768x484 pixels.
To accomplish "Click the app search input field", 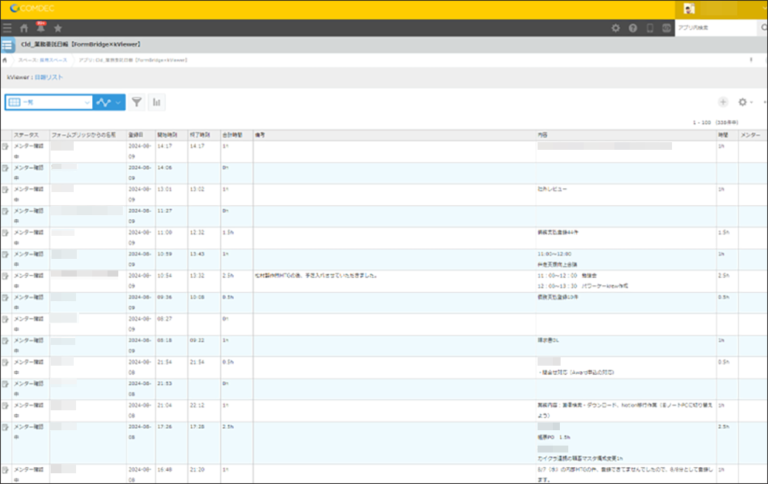I will click(x=710, y=28).
